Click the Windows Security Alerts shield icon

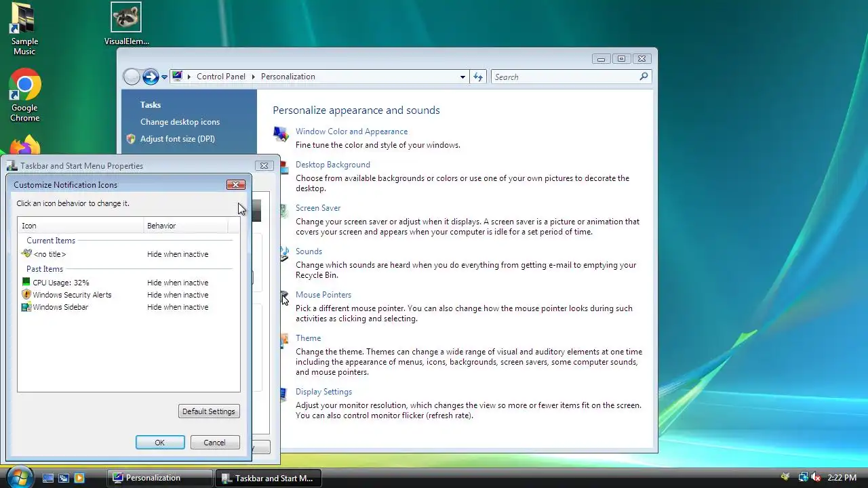click(26, 295)
